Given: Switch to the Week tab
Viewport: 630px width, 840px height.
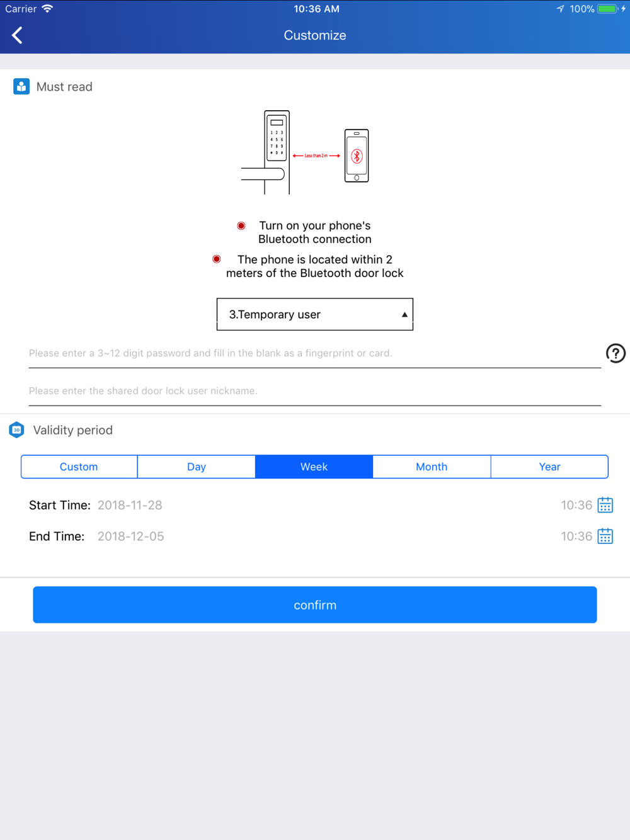Looking at the screenshot, I should click(314, 467).
